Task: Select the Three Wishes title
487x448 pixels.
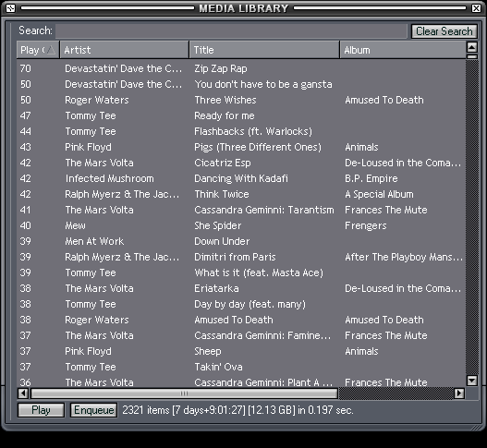Action: 225,100
